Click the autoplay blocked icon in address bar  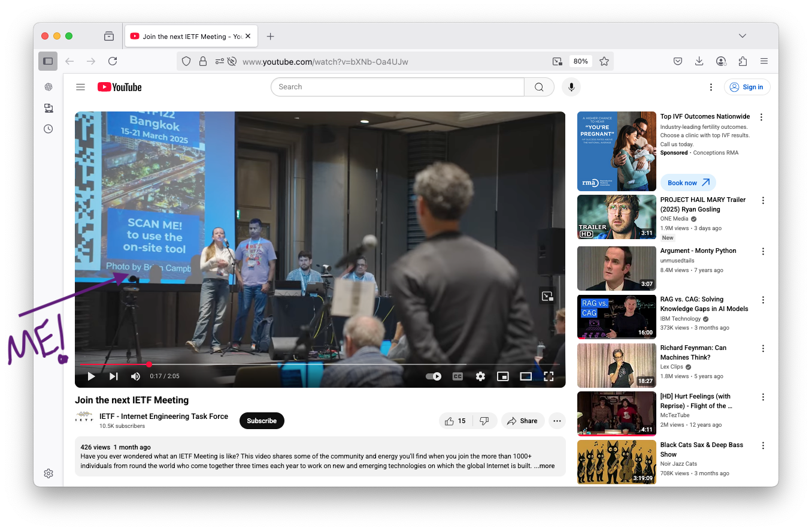232,61
